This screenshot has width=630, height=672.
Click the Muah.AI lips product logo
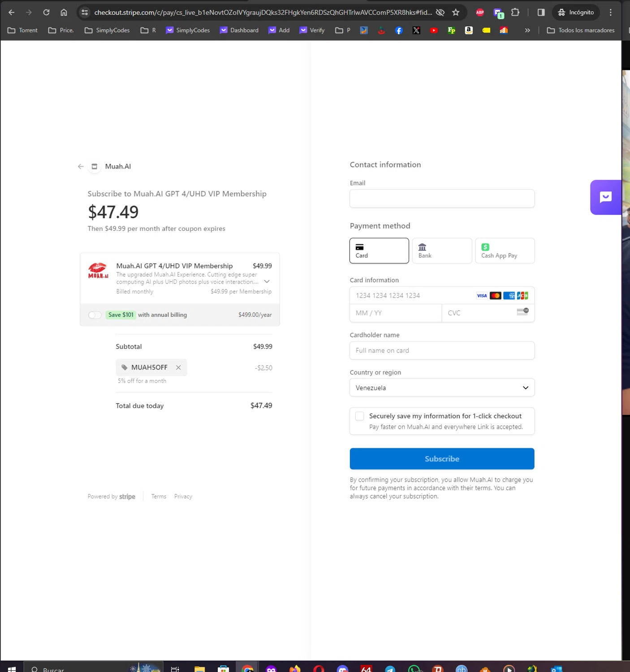pos(98,271)
